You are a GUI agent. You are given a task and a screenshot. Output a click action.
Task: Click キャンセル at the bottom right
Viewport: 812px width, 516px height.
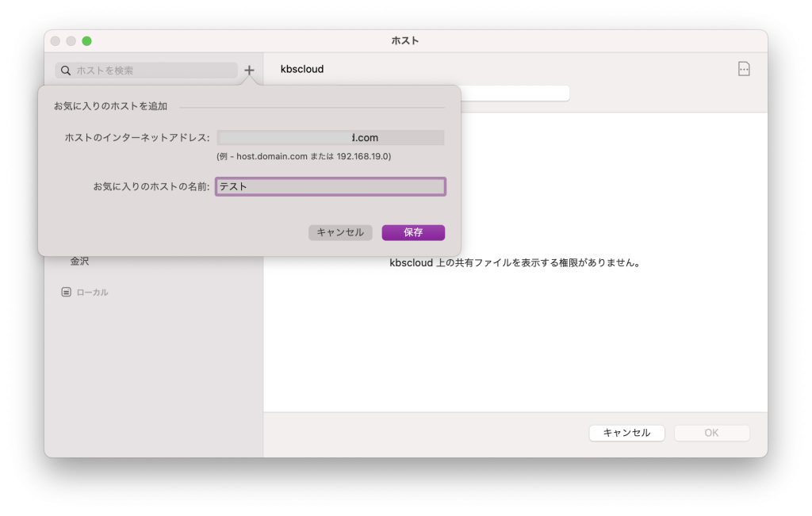point(626,433)
